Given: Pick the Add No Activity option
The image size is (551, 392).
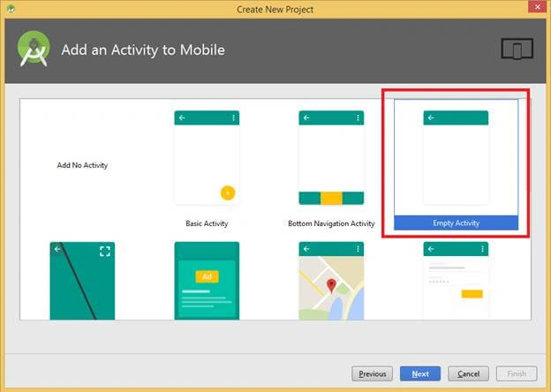Looking at the screenshot, I should click(82, 165).
